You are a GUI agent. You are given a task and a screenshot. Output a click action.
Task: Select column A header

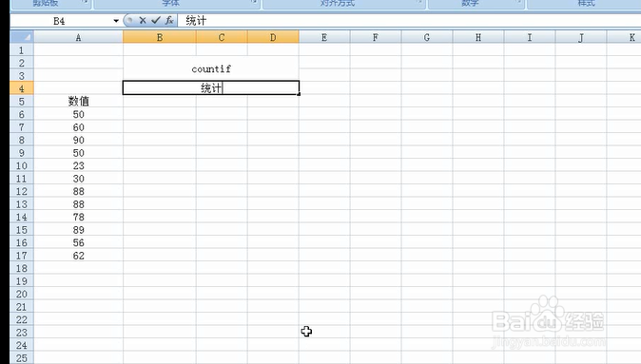[x=78, y=38]
